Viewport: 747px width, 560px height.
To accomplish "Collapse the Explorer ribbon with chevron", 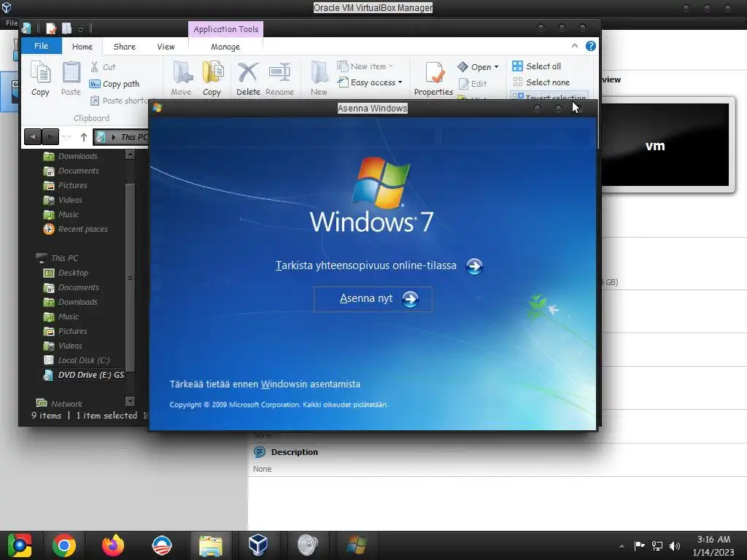I will click(575, 46).
